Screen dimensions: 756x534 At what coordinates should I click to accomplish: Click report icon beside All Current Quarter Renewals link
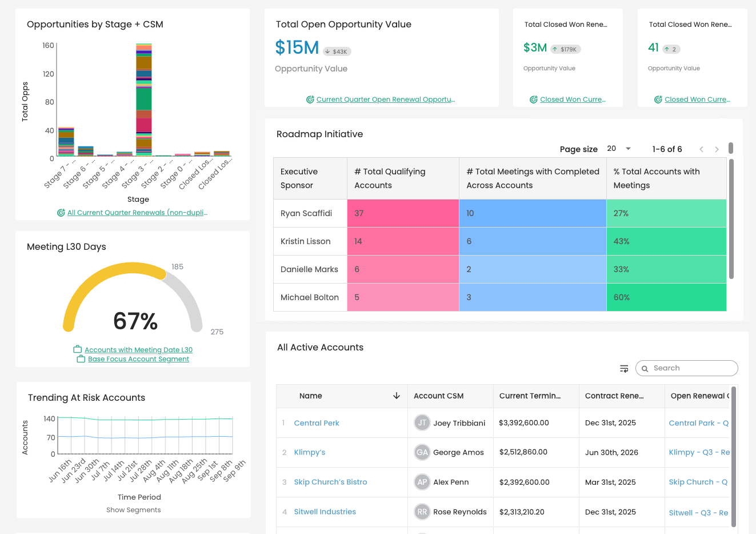coord(61,213)
